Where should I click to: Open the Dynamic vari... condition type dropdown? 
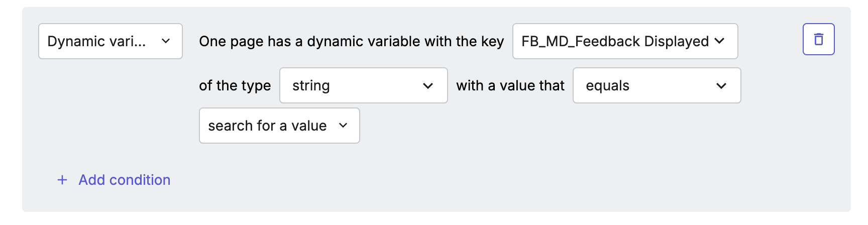111,41
